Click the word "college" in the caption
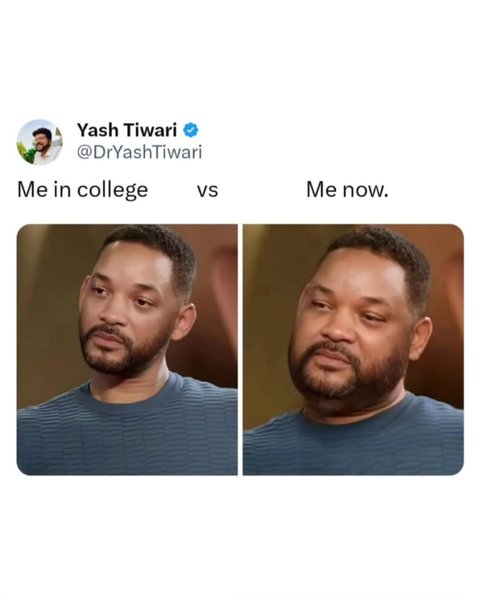 (113, 190)
